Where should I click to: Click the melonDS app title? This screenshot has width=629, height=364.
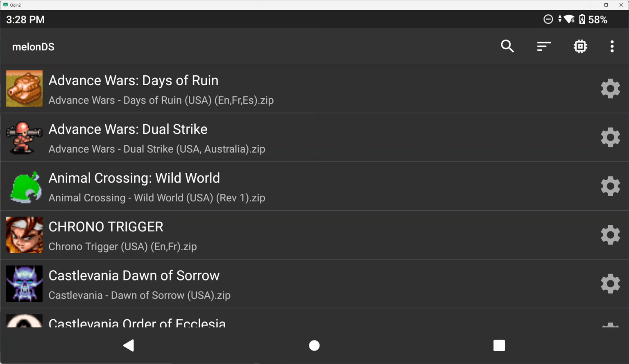33,46
